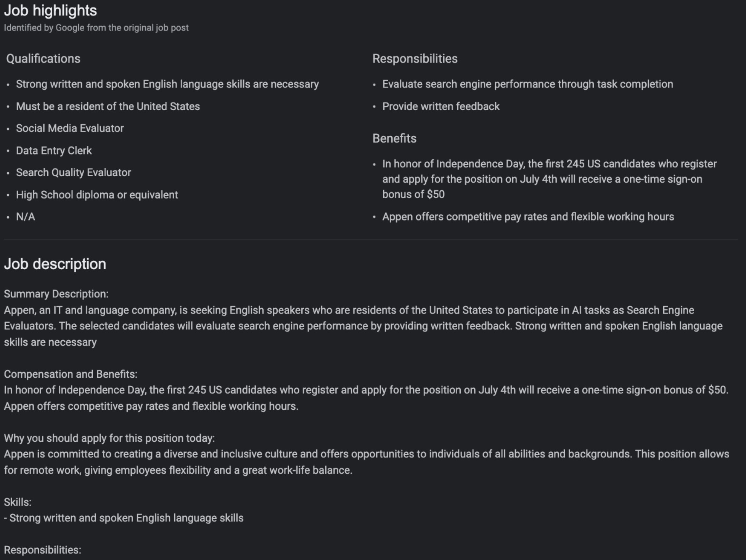Click "Identified by Google" subtitle text
The height and width of the screenshot is (560, 746).
[96, 28]
